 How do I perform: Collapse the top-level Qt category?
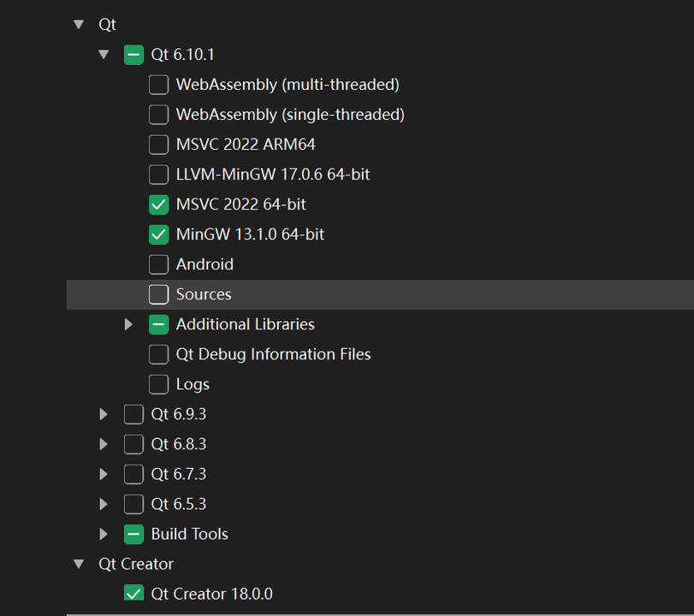pos(80,25)
